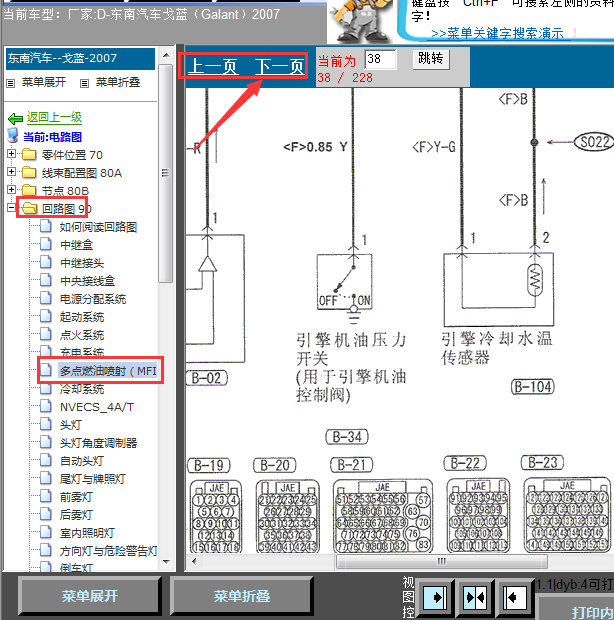The image size is (614, 620).
Task: Click the view control center-split arrows icon
Action: (x=476, y=597)
